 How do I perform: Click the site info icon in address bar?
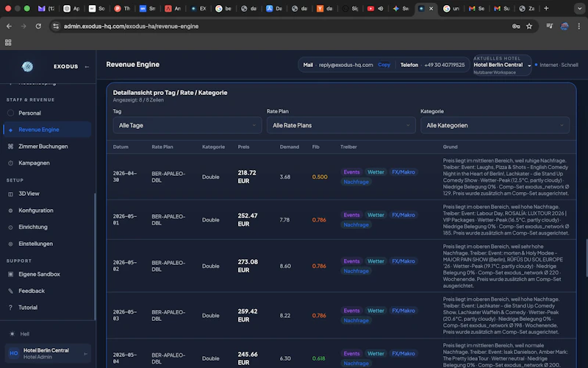tap(56, 26)
